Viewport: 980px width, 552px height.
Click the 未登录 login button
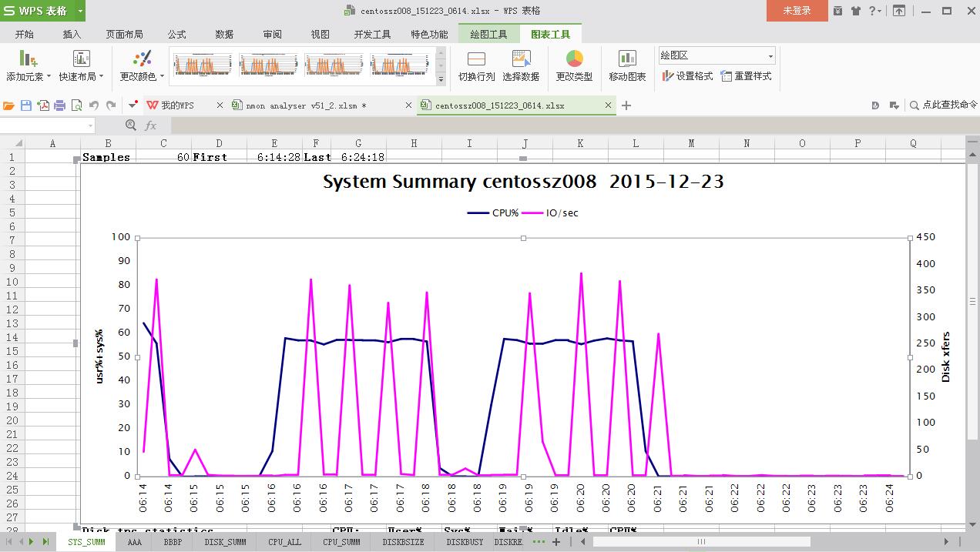(797, 11)
